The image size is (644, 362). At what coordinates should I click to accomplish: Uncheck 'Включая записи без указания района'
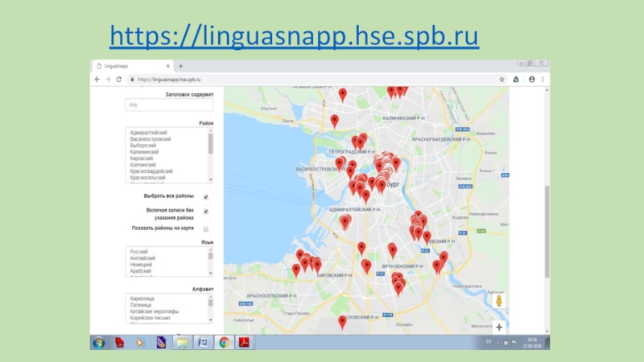pyautogui.click(x=206, y=212)
